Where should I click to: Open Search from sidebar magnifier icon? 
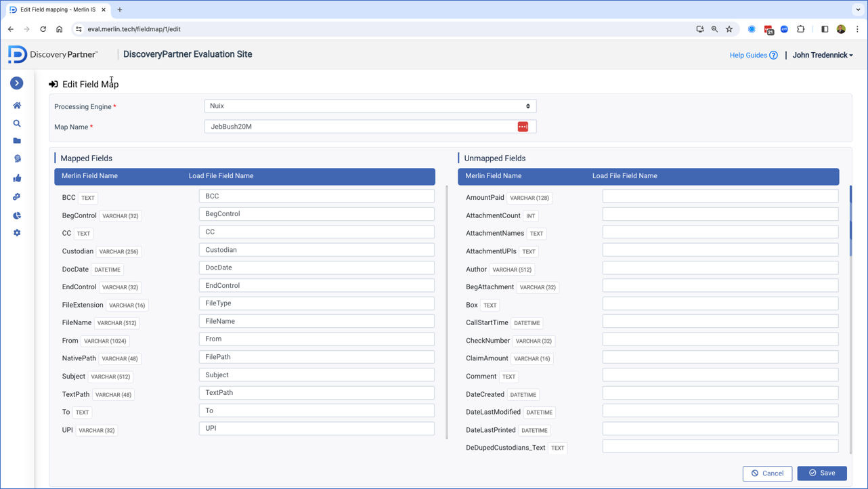coord(17,123)
